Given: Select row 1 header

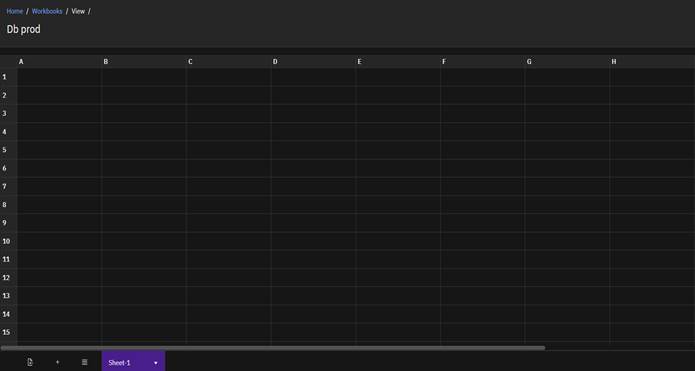Looking at the screenshot, I should [x=8, y=77].
